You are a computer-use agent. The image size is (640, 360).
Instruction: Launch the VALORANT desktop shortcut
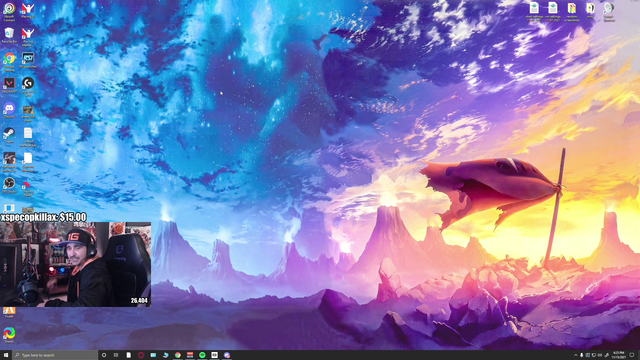pos(9,85)
